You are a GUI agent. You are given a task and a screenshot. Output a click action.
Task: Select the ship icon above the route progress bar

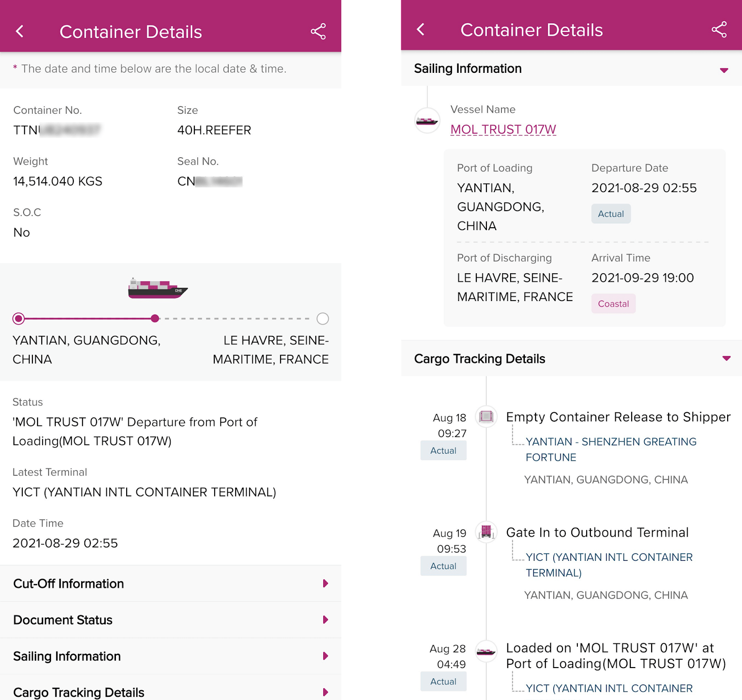pyautogui.click(x=158, y=288)
